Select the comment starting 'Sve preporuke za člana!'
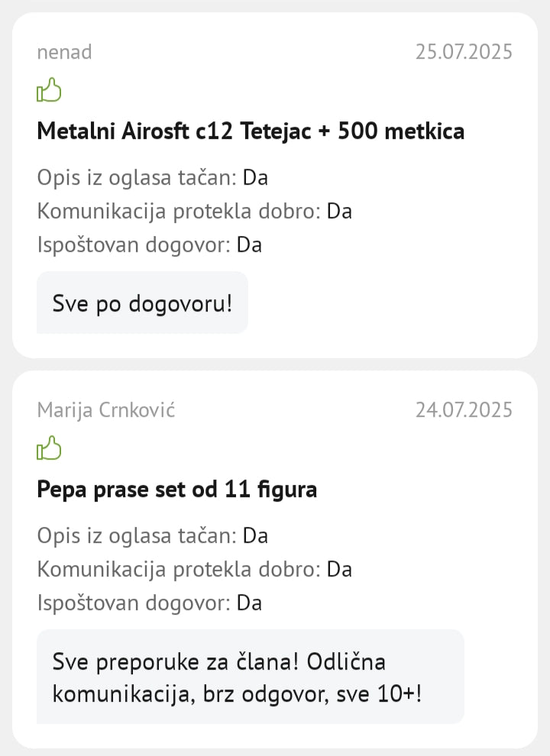The height and width of the screenshot is (756, 550). (x=237, y=677)
